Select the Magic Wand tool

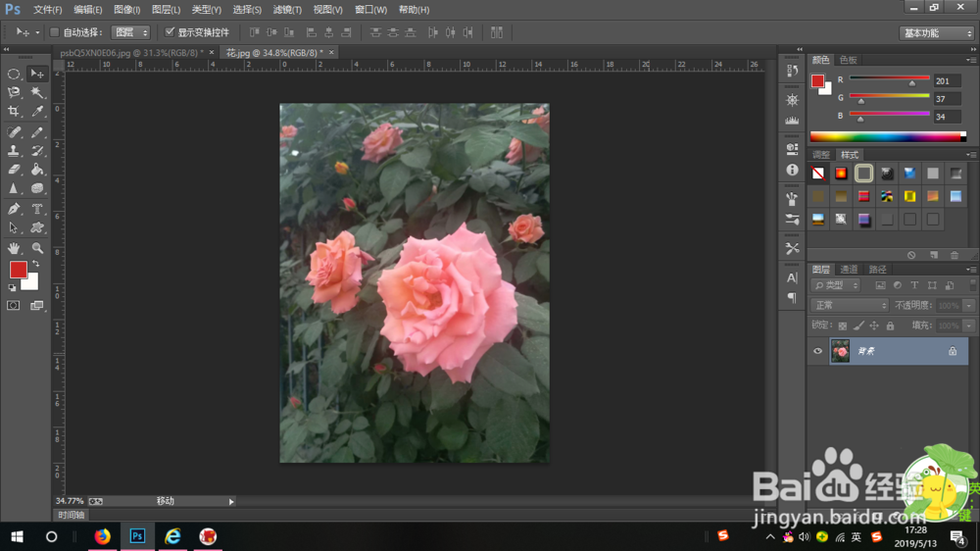point(37,92)
